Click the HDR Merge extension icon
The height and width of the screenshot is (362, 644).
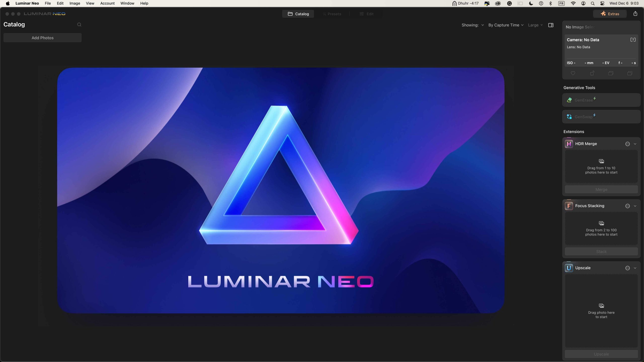coord(569,144)
